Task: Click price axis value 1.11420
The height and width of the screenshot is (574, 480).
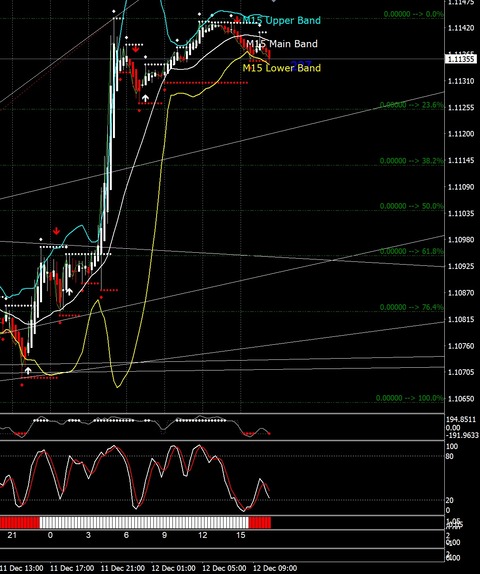Action: (461, 28)
